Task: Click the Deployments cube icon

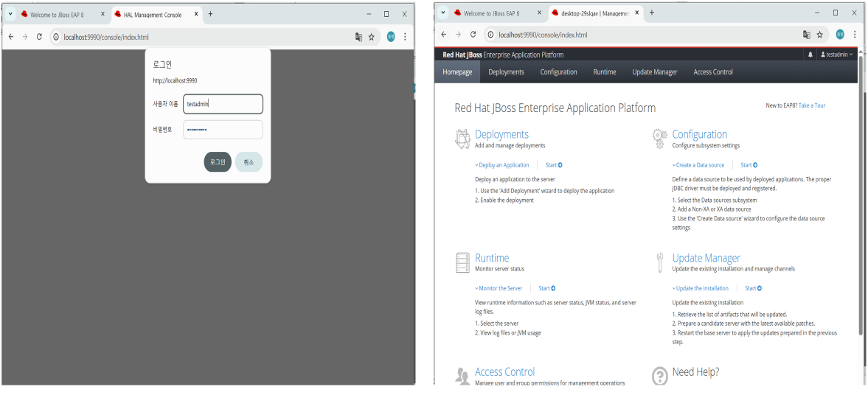Action: 462,139
